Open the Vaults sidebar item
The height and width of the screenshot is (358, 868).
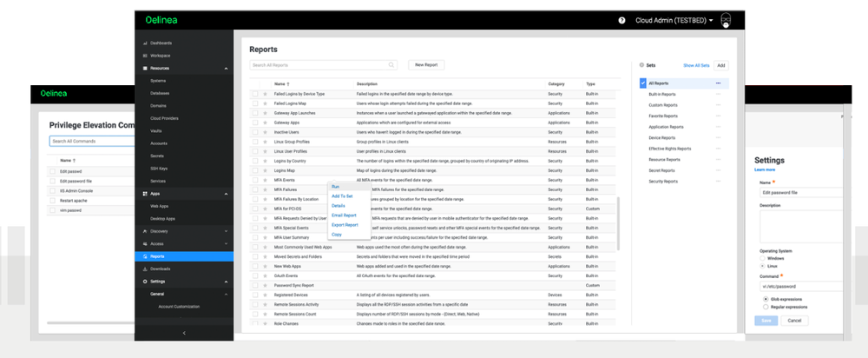point(156,131)
